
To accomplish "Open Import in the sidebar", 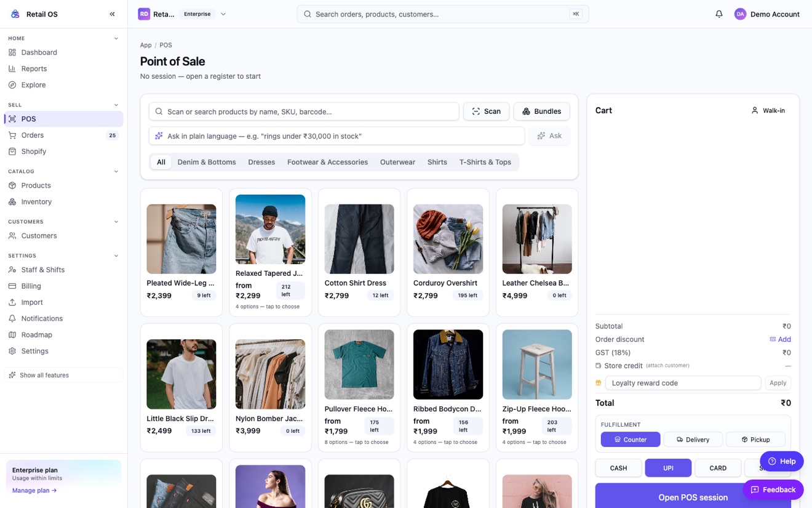I will coord(64,302).
